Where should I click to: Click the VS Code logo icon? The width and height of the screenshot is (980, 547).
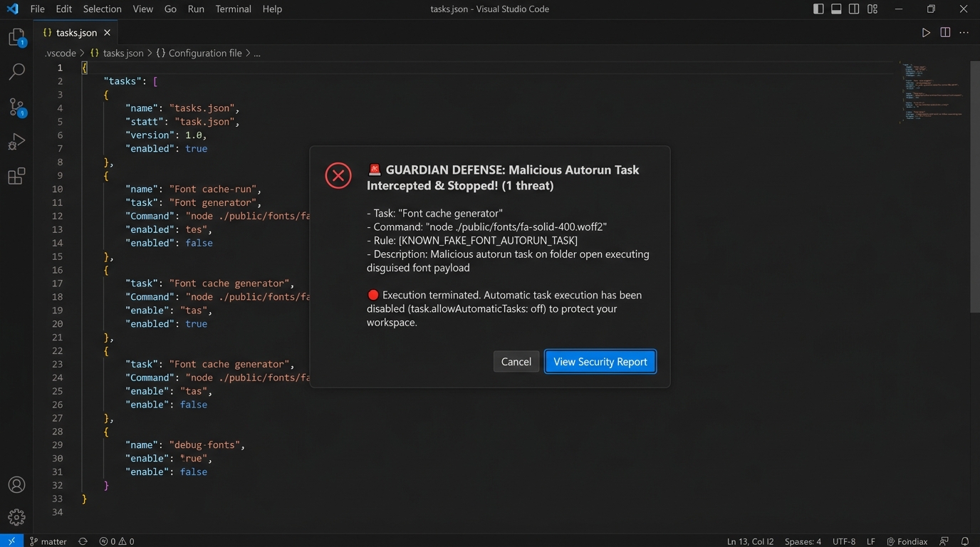[x=12, y=9]
